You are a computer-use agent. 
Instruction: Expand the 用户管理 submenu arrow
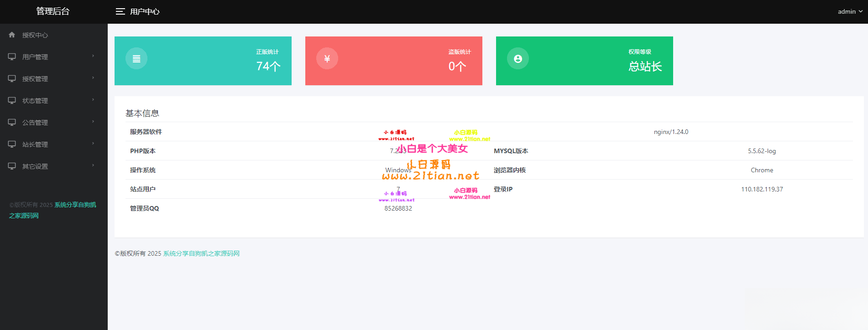coord(93,56)
